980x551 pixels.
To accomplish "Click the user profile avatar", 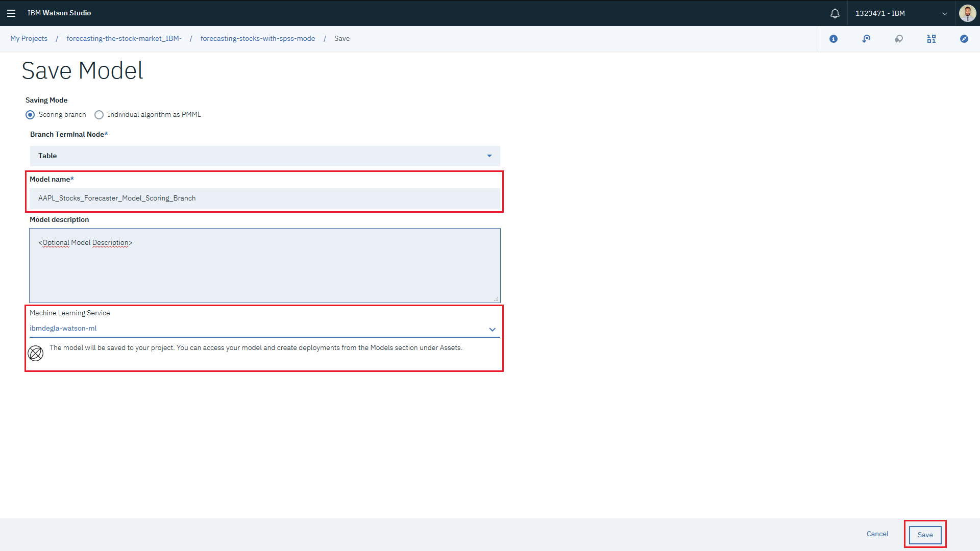I will pos(967,13).
